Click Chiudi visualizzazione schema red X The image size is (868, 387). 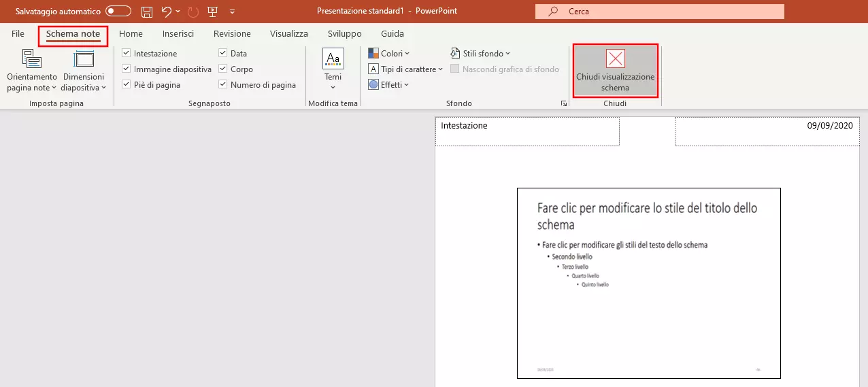615,59
